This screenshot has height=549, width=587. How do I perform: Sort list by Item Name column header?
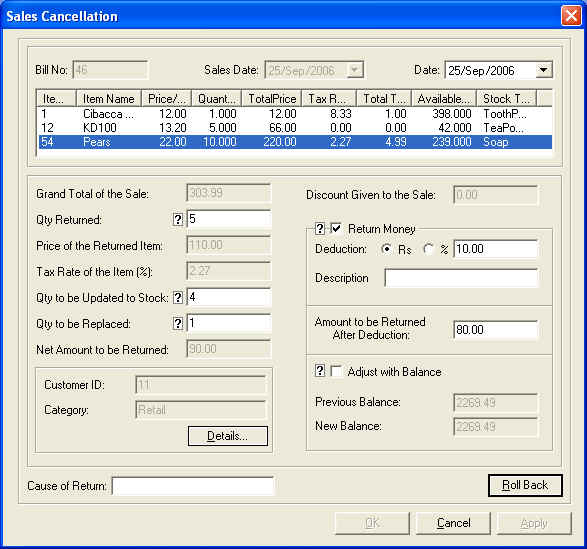point(109,99)
